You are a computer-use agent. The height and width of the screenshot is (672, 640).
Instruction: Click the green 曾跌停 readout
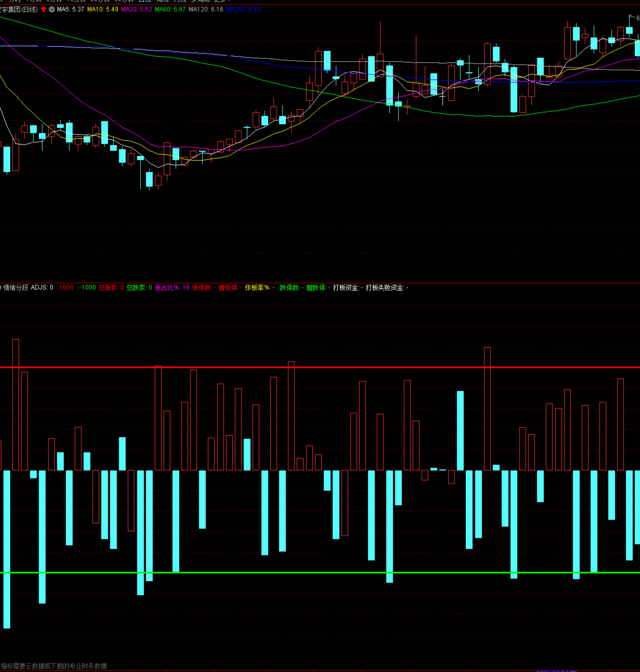point(318,287)
